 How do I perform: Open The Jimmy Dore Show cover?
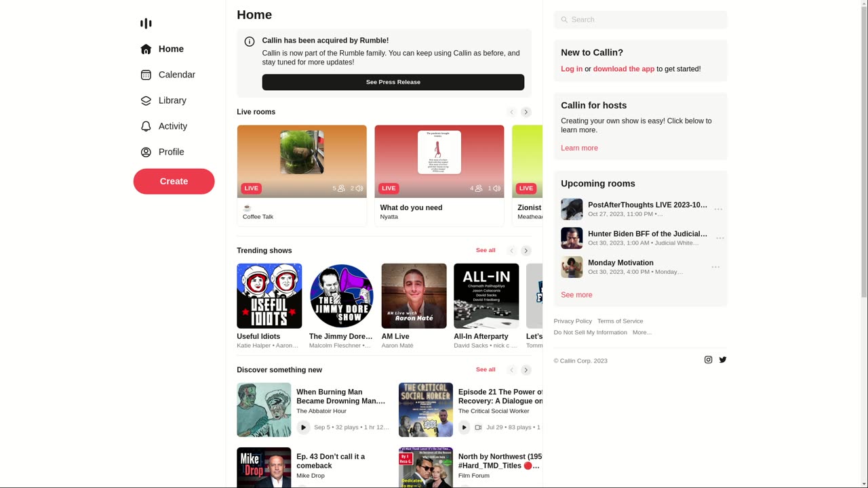point(341,296)
